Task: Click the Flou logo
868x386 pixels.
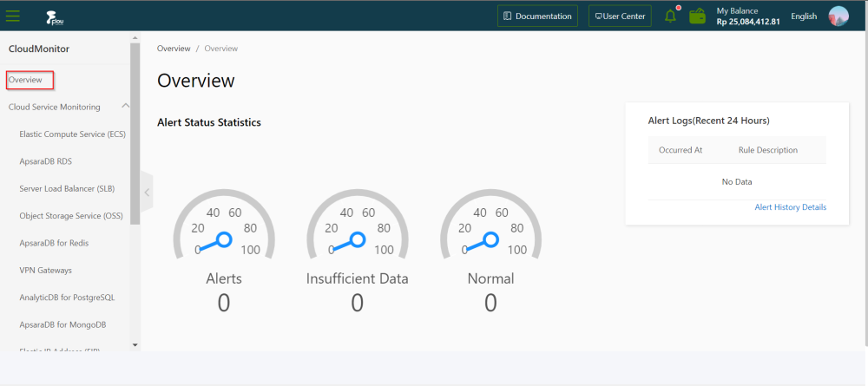Action: (x=56, y=17)
